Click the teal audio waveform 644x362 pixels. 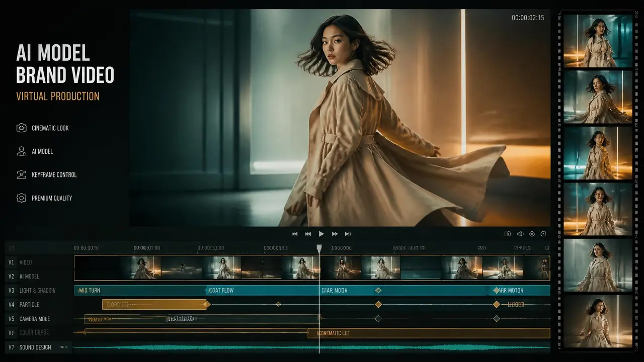(x=312, y=347)
